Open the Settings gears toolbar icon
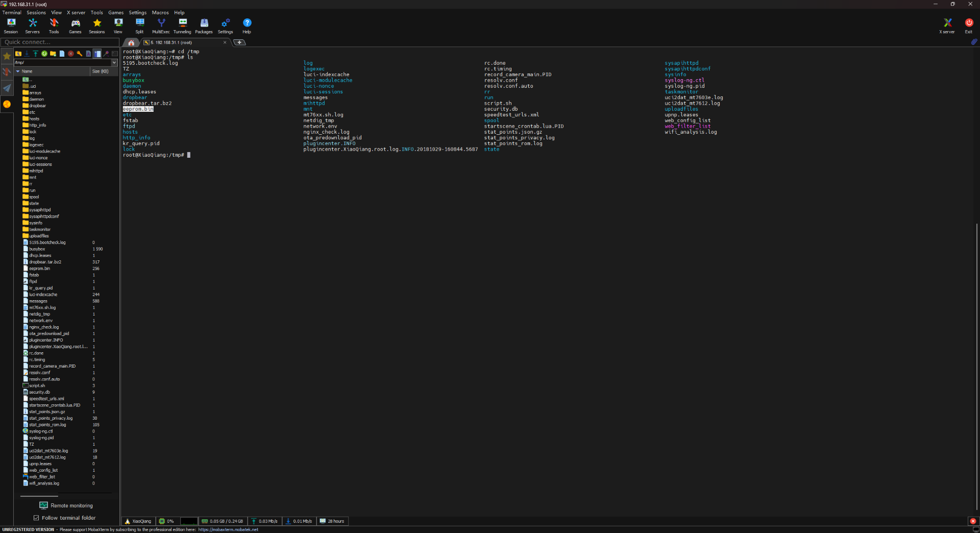The image size is (980, 533). [225, 26]
